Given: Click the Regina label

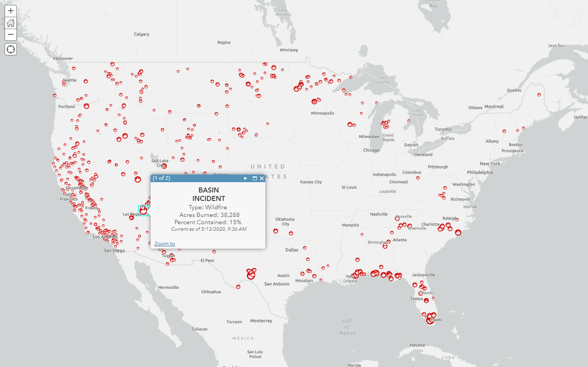Looking at the screenshot, I should [x=224, y=43].
